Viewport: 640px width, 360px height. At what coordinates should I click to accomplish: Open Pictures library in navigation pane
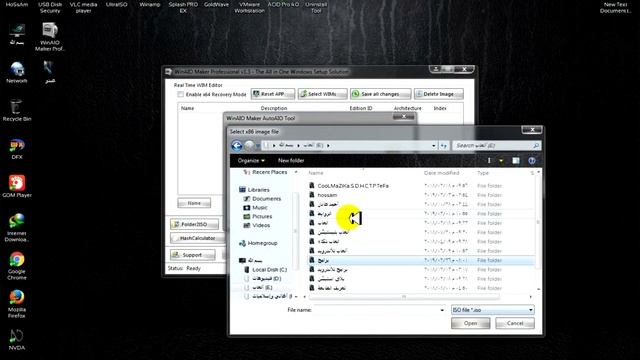pyautogui.click(x=258, y=216)
